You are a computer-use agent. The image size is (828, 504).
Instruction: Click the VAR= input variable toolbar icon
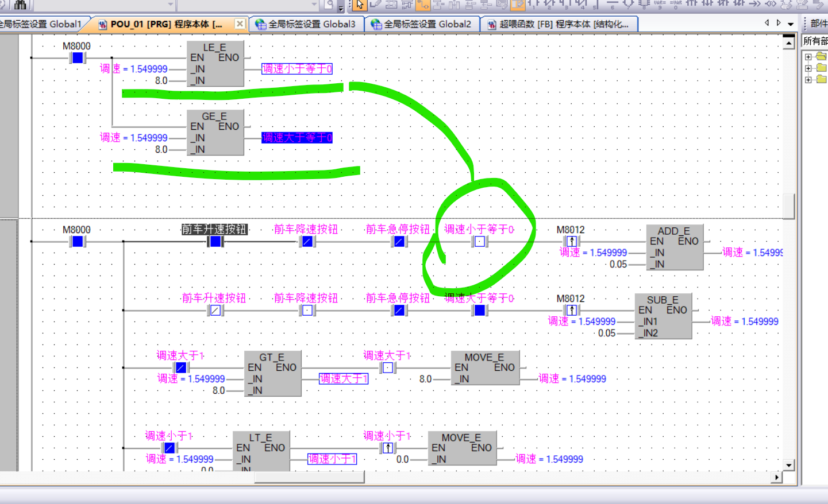660,4
